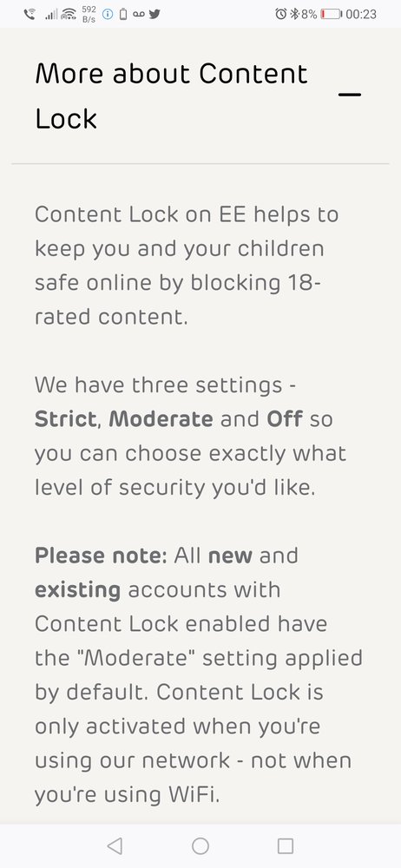Tap the bold word Strict
The image size is (401, 868).
pyautogui.click(x=66, y=419)
